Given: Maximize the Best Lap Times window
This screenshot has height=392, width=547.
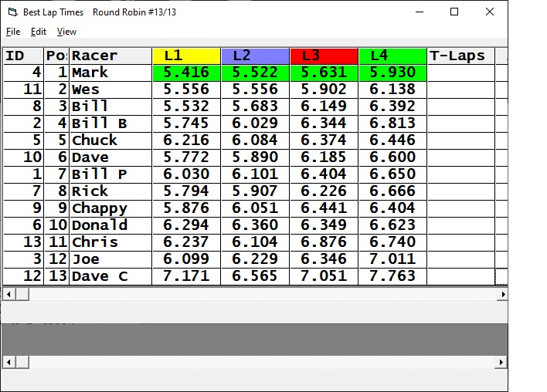Looking at the screenshot, I should click(454, 12).
